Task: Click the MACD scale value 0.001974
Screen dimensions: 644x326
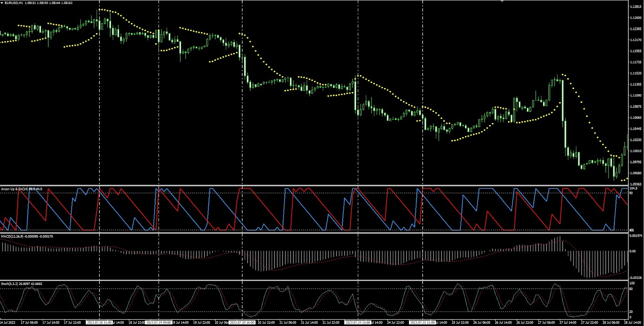Action: pos(636,236)
